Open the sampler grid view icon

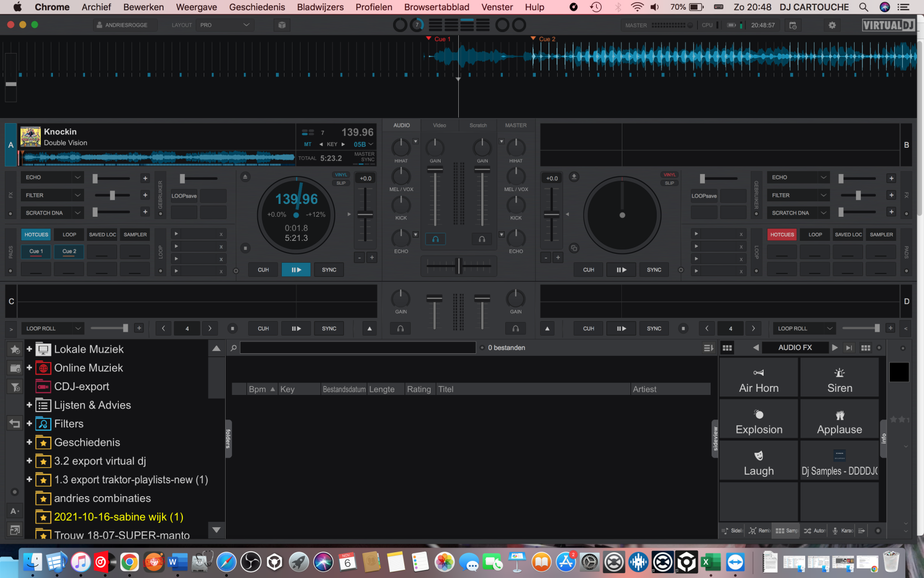click(727, 348)
